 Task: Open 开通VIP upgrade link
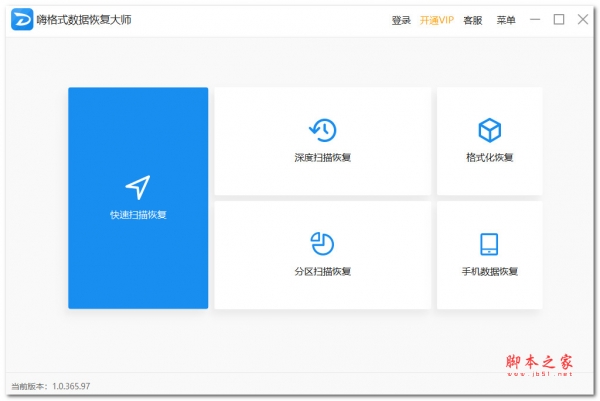tap(437, 20)
